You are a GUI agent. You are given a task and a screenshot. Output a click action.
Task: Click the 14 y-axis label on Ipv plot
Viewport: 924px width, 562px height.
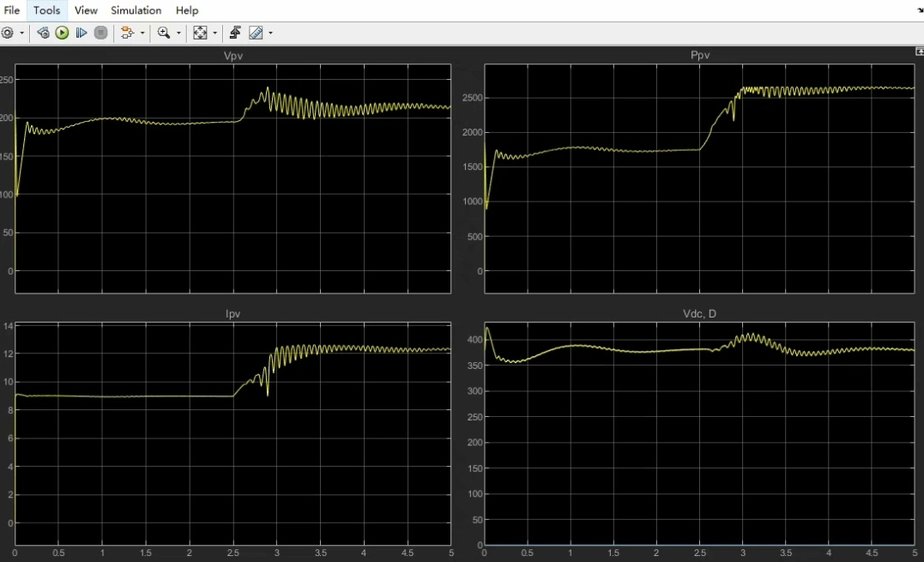click(x=9, y=325)
